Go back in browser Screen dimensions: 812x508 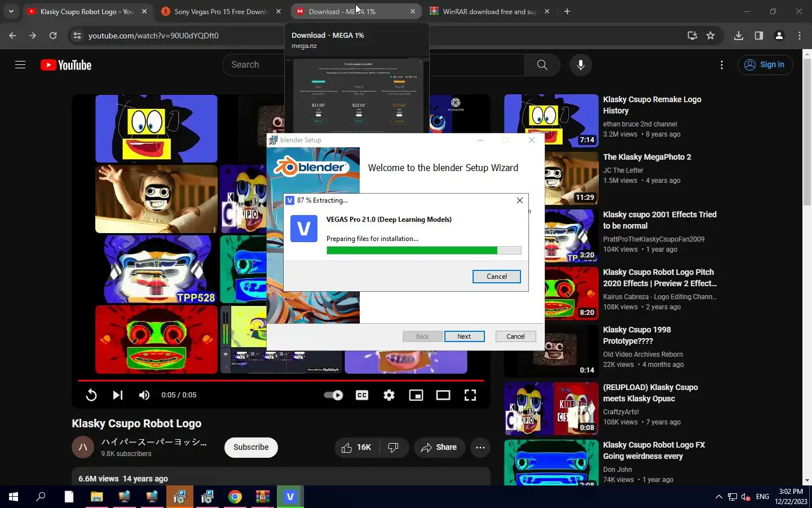[12, 36]
